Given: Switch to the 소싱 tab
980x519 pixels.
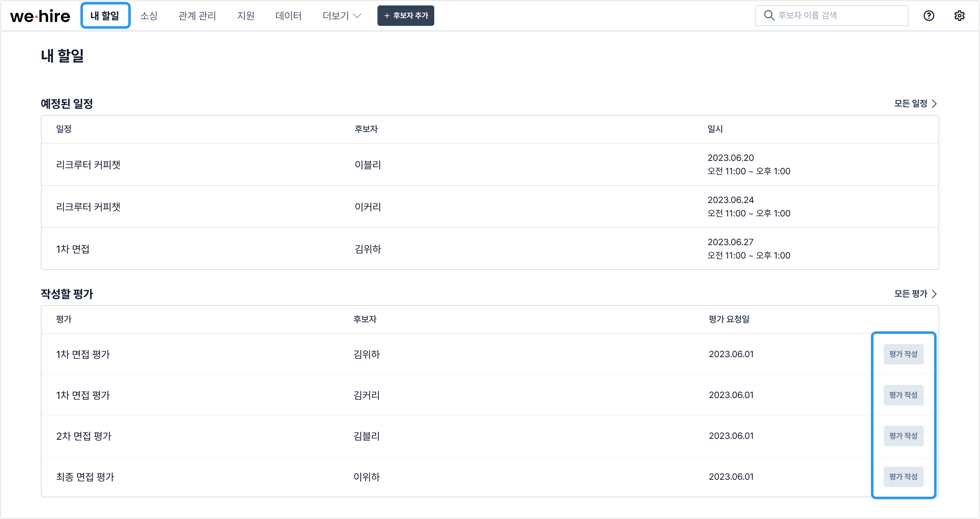Looking at the screenshot, I should click(x=148, y=16).
